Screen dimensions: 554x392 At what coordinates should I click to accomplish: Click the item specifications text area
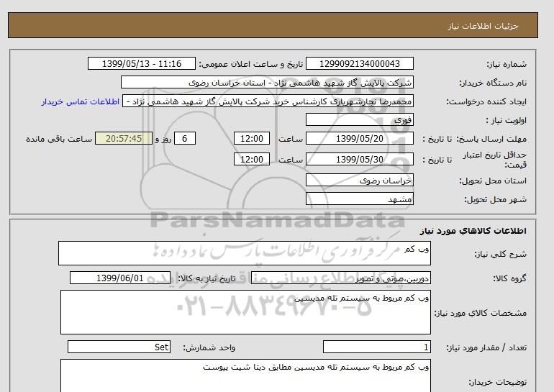(x=245, y=312)
